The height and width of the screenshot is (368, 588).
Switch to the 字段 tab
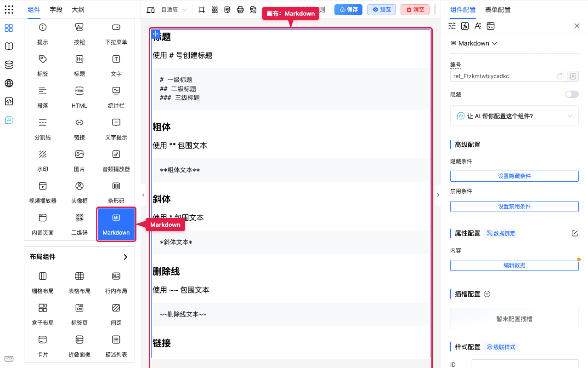56,10
